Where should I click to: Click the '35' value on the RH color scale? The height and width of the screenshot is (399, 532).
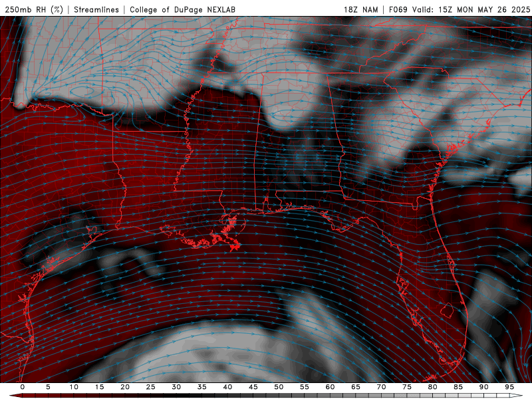(202, 387)
